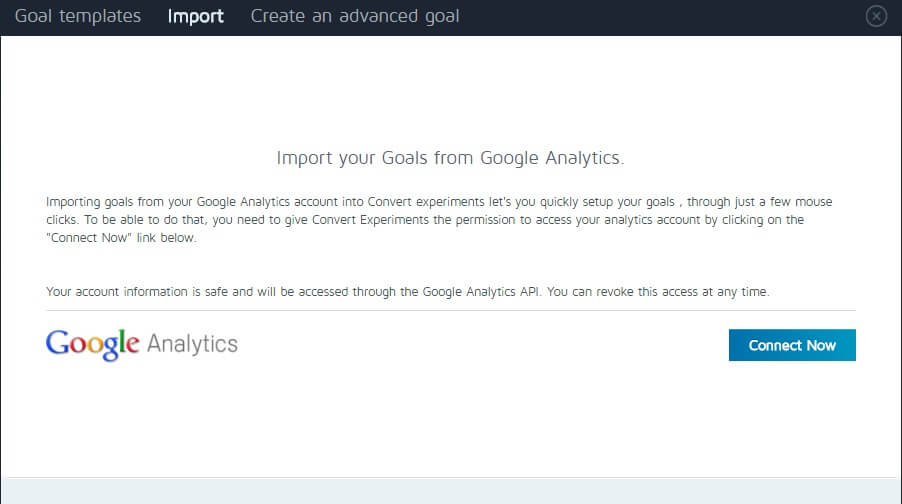Screen dimensions: 902x504
Task: Click the light gray footer strip
Action: tap(450, 491)
